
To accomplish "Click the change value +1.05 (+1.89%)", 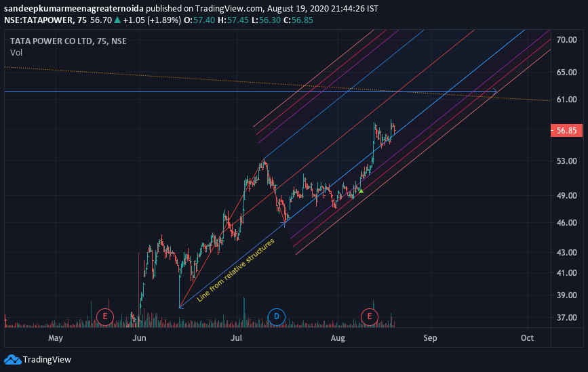I will click(x=152, y=20).
